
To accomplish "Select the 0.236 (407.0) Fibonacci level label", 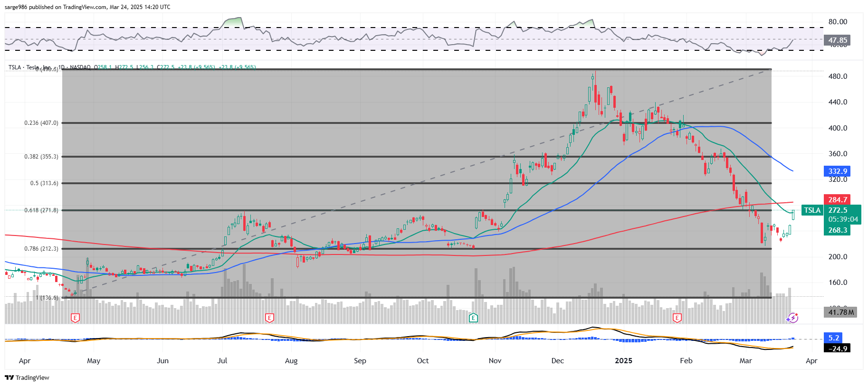I will (41, 123).
